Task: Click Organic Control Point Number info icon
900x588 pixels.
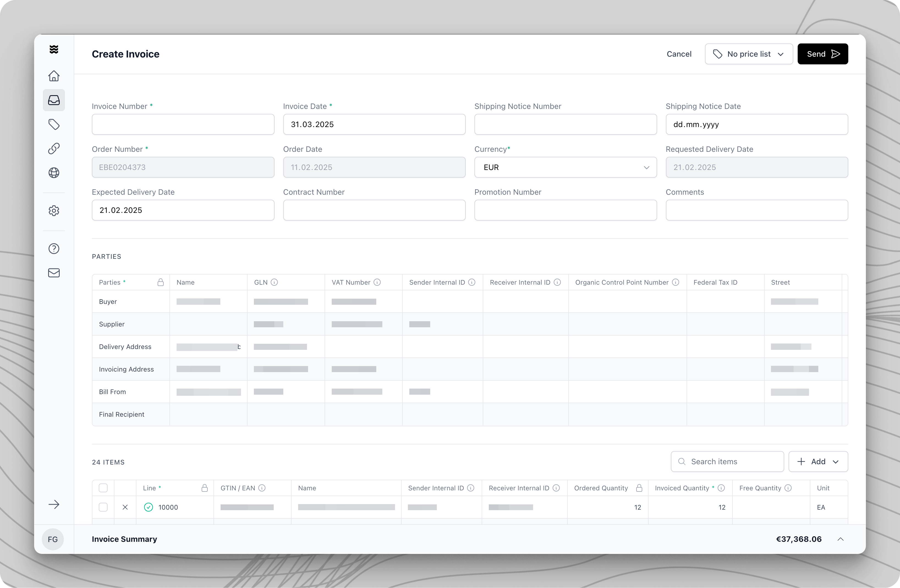Action: (x=675, y=282)
